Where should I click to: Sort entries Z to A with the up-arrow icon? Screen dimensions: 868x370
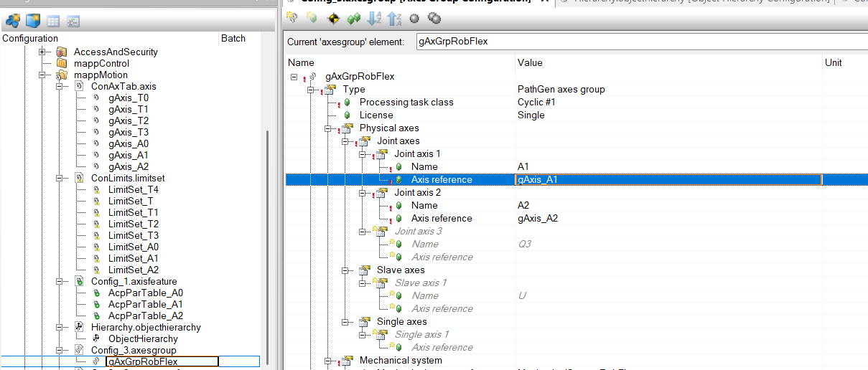pos(393,18)
